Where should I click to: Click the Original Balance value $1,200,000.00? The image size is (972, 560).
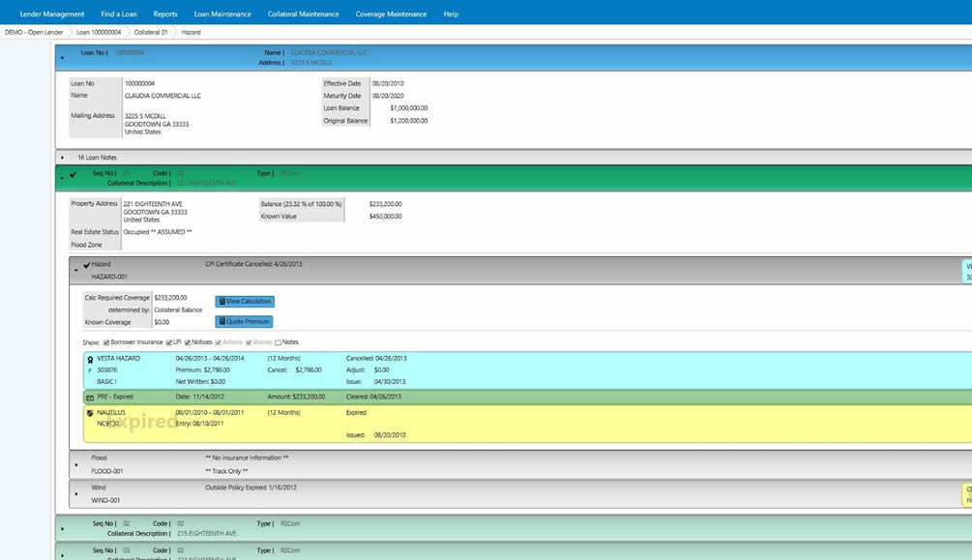409,121
